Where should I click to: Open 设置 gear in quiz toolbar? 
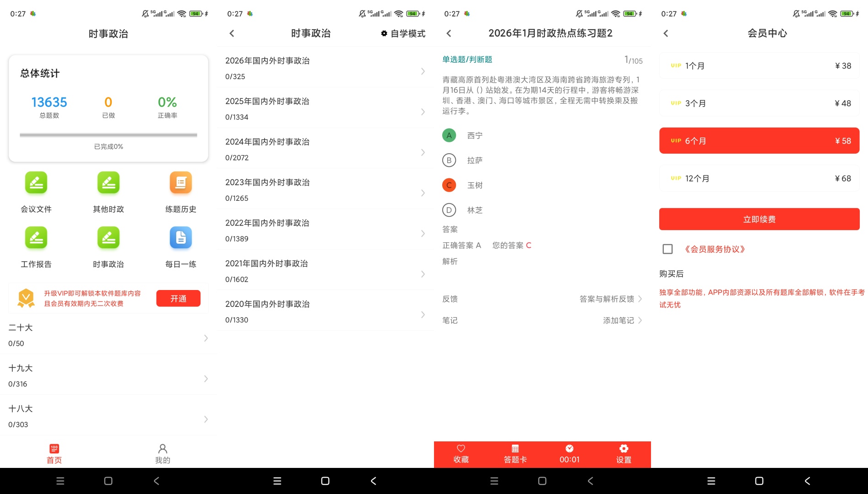tap(624, 448)
